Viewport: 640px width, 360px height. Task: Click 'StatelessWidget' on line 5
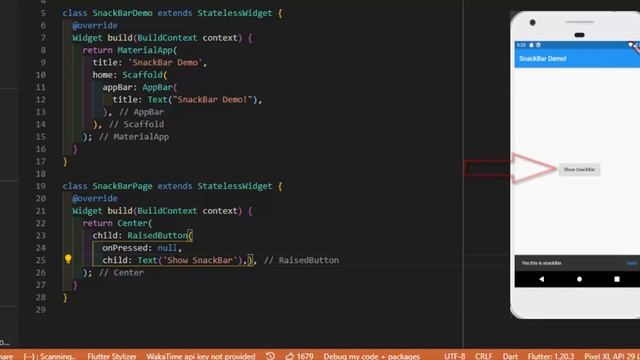tap(235, 13)
